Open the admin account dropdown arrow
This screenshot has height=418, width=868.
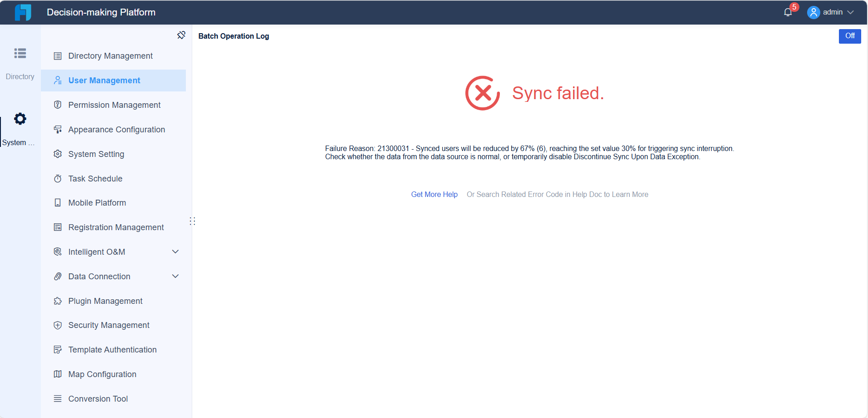850,12
